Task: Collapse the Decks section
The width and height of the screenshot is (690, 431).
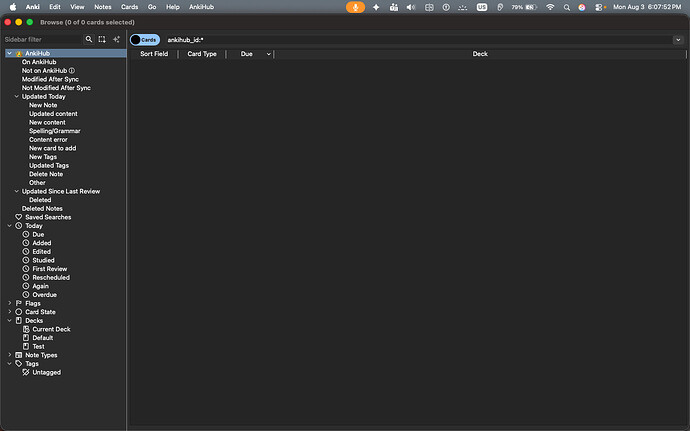Action: pyautogui.click(x=9, y=320)
